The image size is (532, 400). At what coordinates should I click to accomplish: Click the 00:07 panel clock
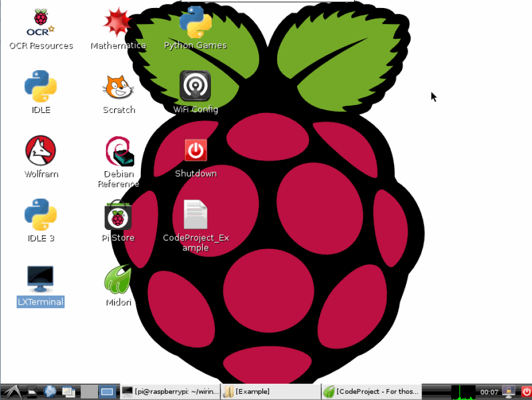click(489, 392)
